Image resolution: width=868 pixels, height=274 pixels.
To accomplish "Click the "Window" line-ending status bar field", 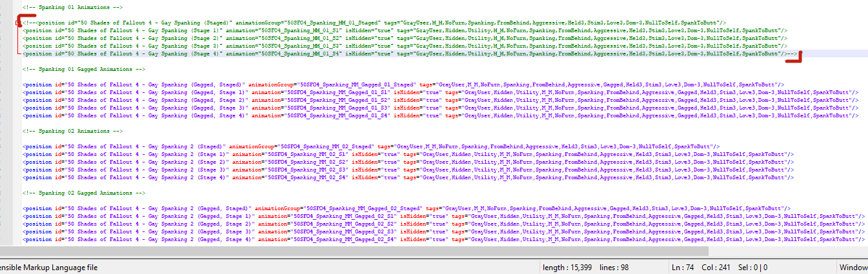I will pyautogui.click(x=853, y=268).
